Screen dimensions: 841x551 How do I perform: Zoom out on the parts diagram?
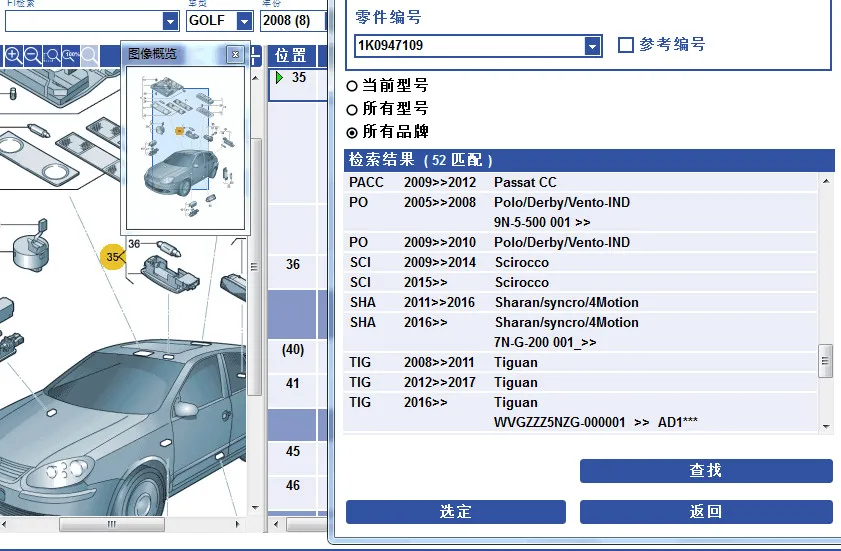pyautogui.click(x=33, y=55)
